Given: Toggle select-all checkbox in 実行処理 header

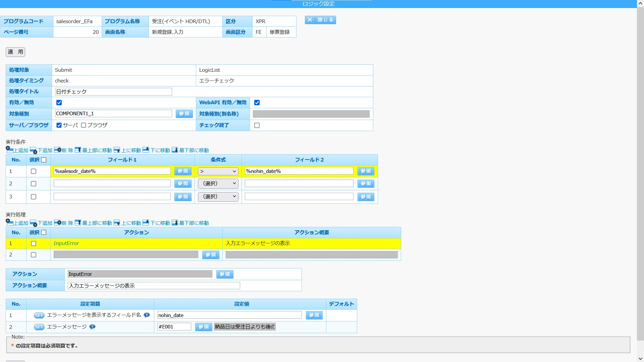Looking at the screenshot, I should coord(44,232).
